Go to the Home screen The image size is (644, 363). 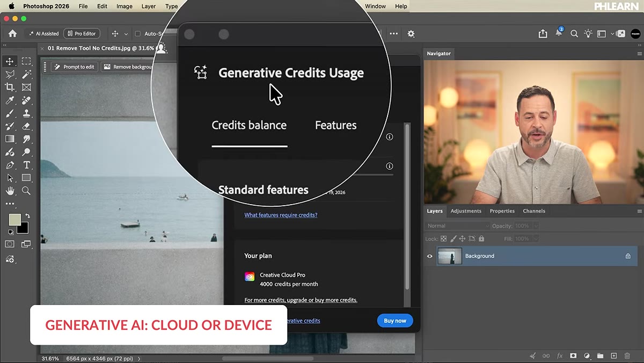click(12, 33)
